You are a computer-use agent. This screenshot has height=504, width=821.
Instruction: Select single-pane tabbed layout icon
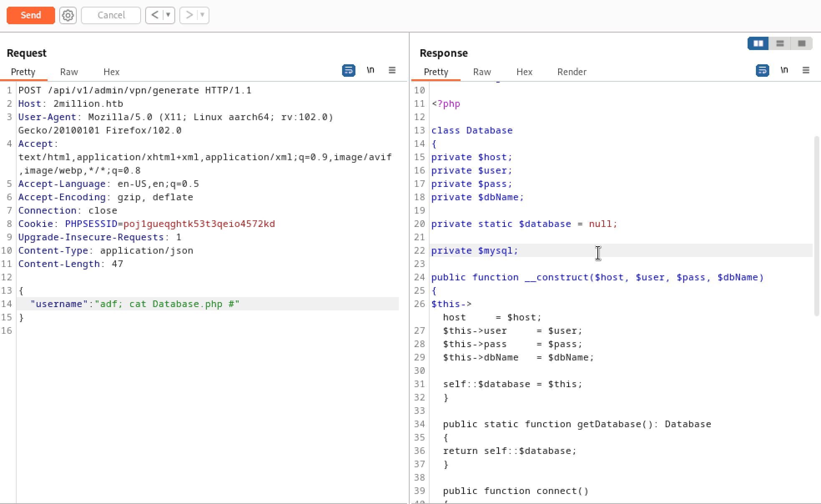(x=801, y=43)
